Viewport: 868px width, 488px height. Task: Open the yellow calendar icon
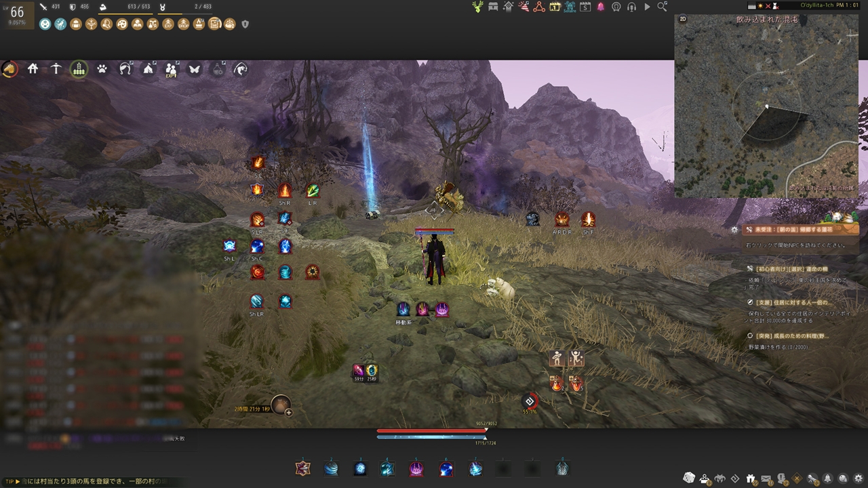555,7
